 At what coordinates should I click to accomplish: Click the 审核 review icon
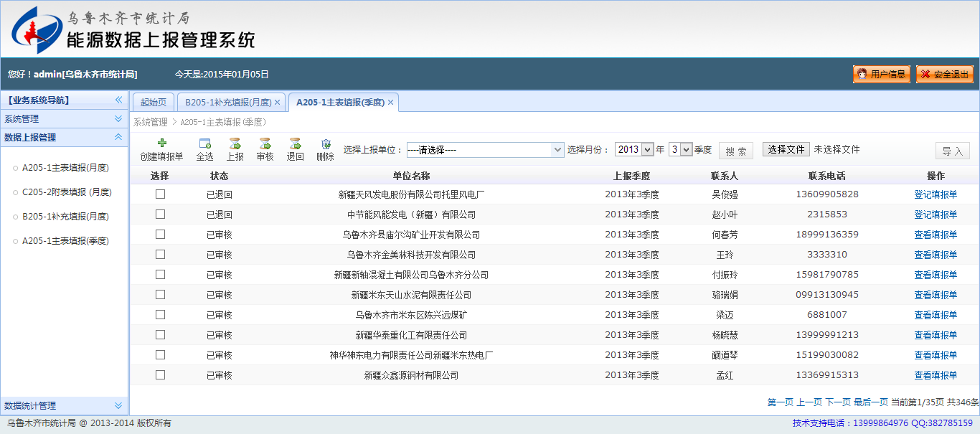point(265,143)
